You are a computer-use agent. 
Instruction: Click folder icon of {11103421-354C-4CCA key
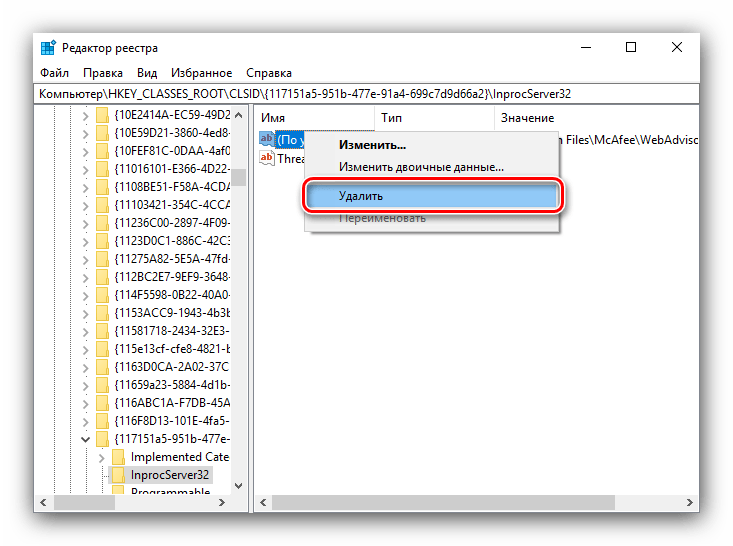coord(102,205)
